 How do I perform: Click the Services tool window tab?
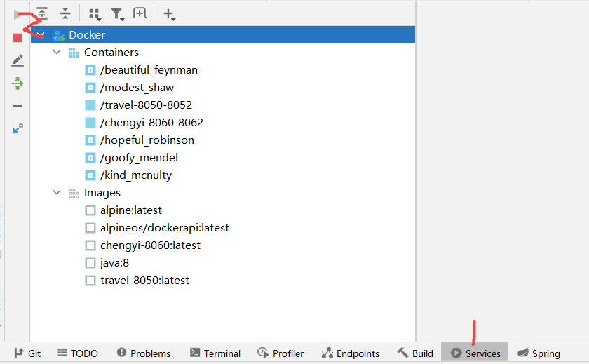click(475, 353)
